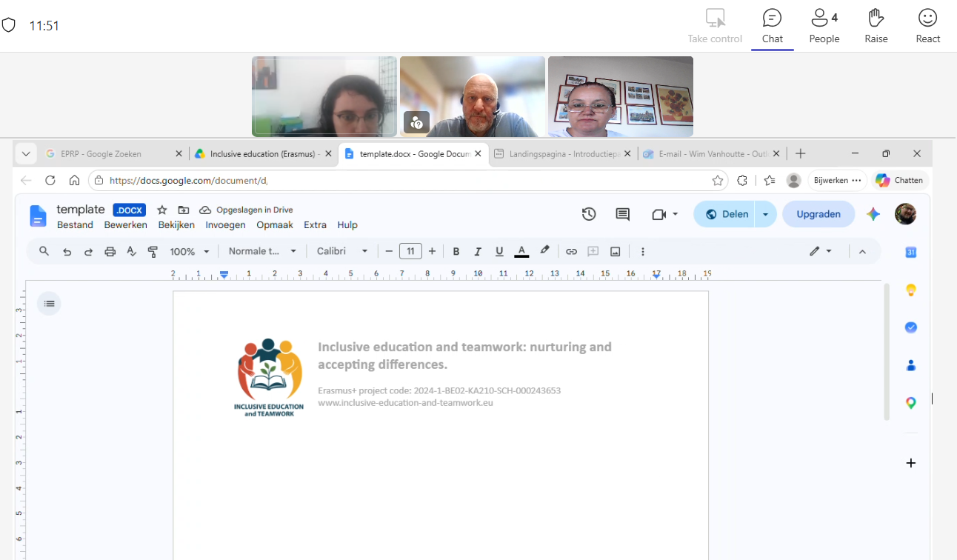Screen dimensions: 957x560
Task: Open the editing mode pencil dropdown
Action: (821, 252)
